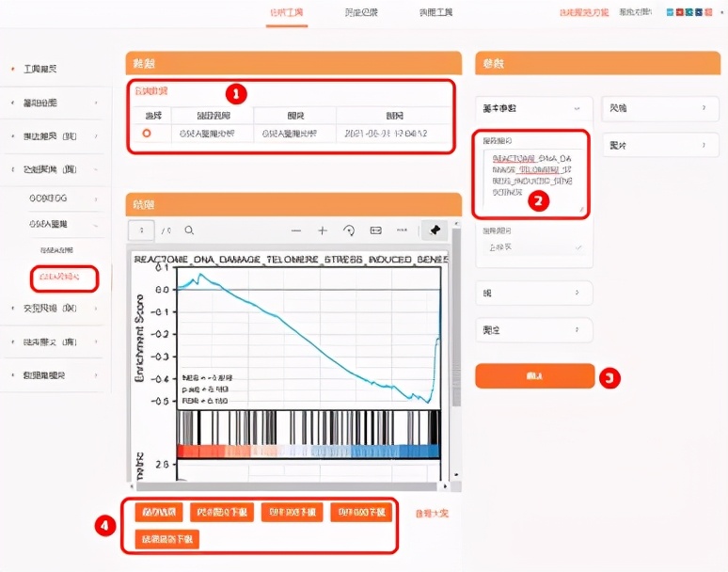The height and width of the screenshot is (572, 728).
Task: Click the red text link in top bar
Action: coord(583,12)
